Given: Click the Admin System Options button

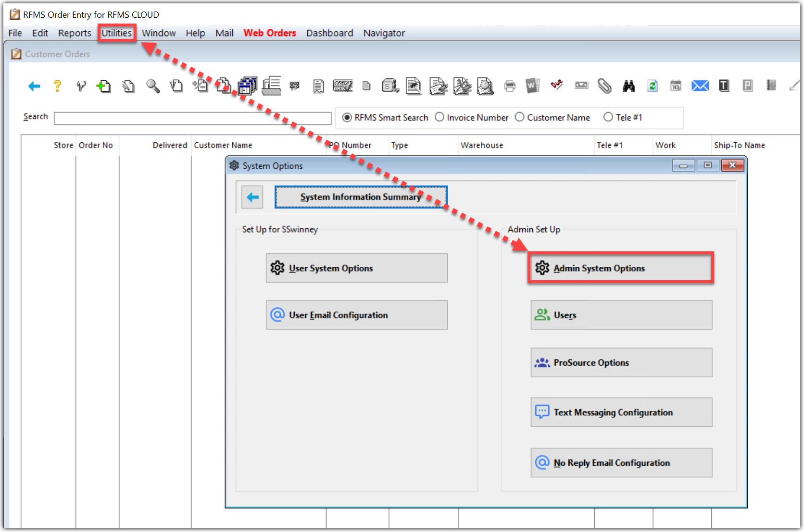Looking at the screenshot, I should pos(620,268).
